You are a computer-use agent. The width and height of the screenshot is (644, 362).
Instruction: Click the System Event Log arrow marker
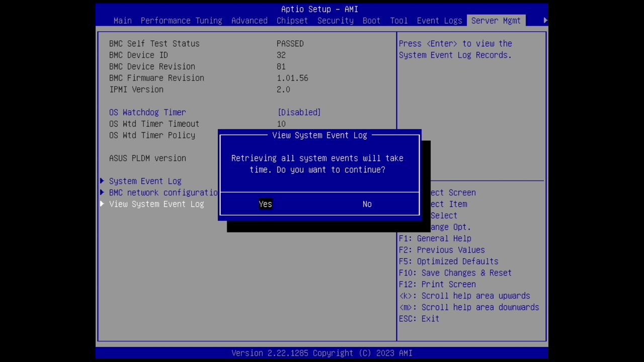(x=102, y=181)
